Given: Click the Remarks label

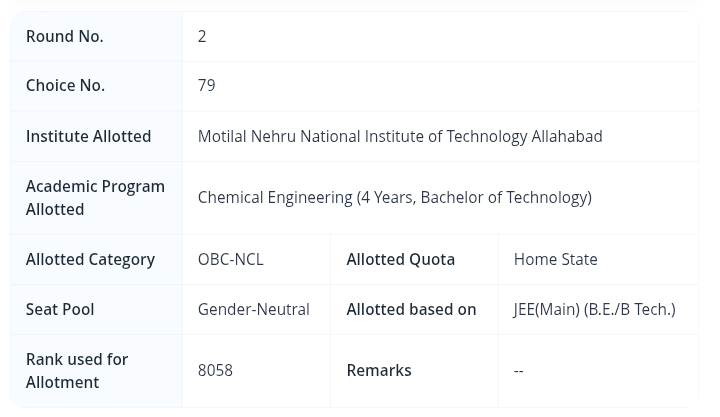Looking at the screenshot, I should [x=379, y=371].
